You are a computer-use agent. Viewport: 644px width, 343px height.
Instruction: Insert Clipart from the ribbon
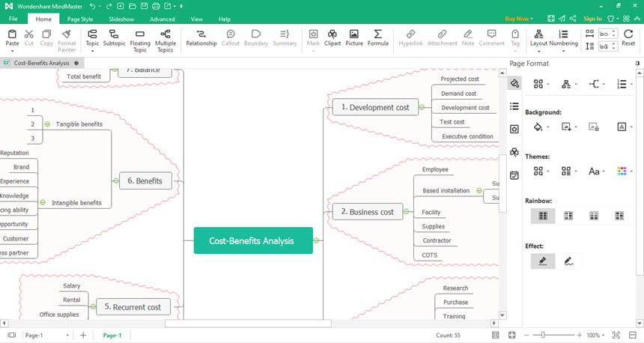(x=332, y=37)
